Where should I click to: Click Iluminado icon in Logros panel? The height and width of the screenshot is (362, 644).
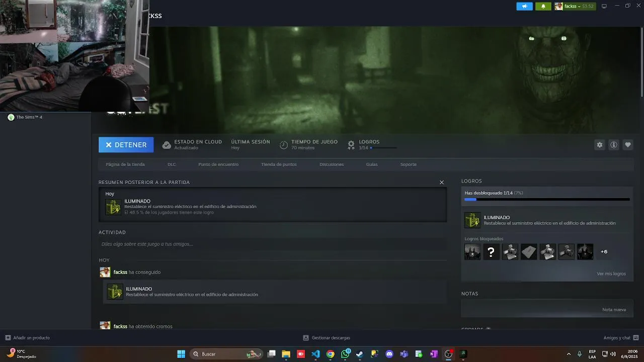[x=472, y=220]
